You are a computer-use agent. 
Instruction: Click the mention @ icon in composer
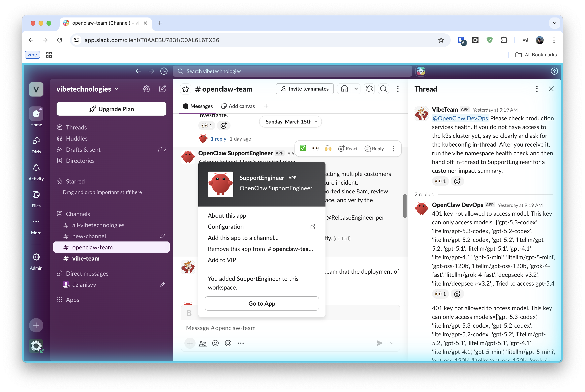click(228, 343)
